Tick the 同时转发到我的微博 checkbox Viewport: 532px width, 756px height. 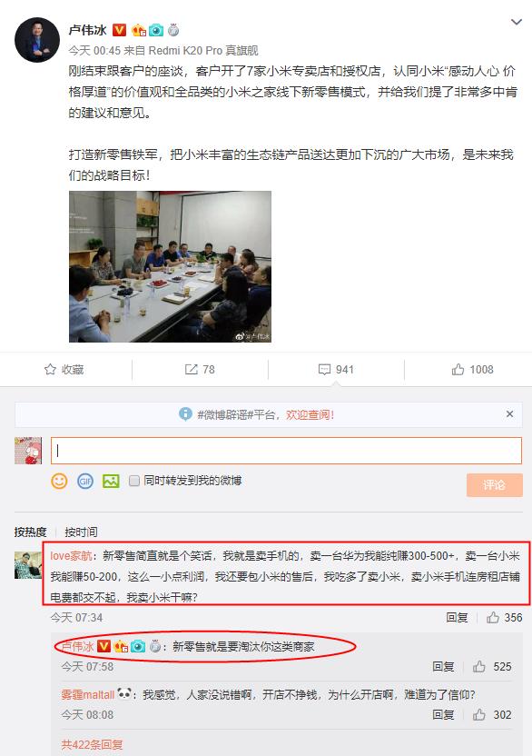coord(134,480)
